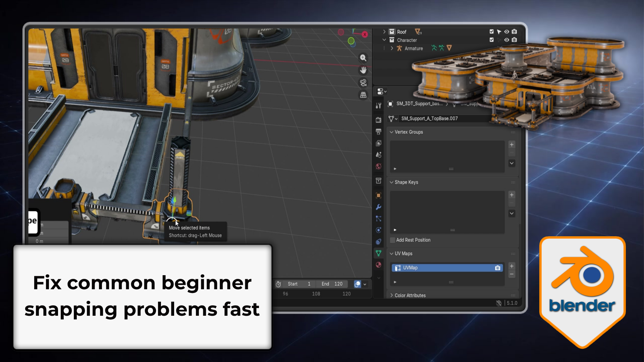This screenshot has height=362, width=644.
Task: Hide Character collection in viewport (eye)
Action: pyautogui.click(x=507, y=40)
